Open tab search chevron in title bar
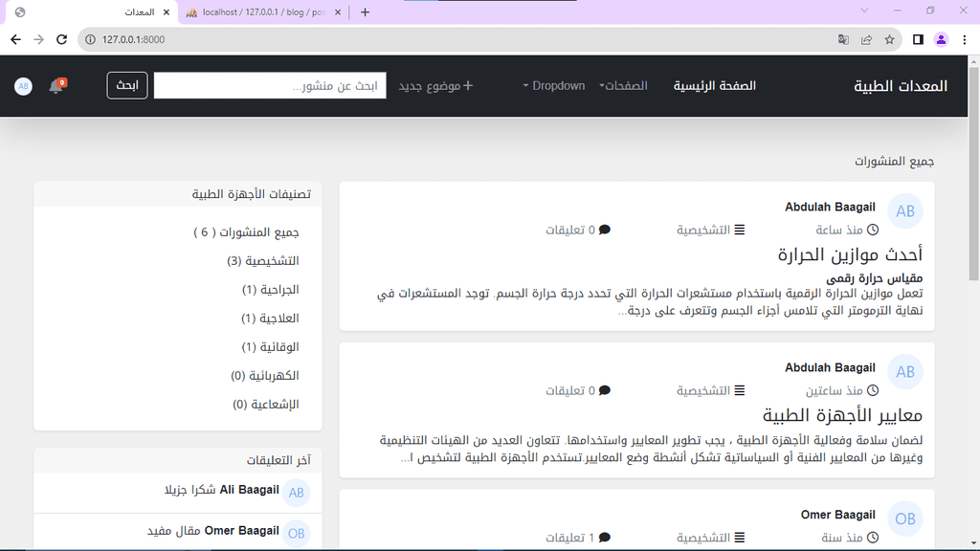This screenshot has height=551, width=980. (864, 11)
